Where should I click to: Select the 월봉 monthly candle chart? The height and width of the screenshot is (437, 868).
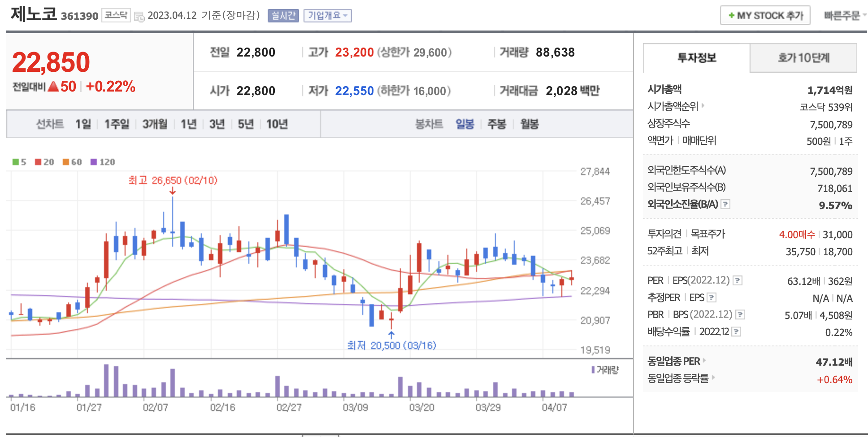pyautogui.click(x=529, y=124)
